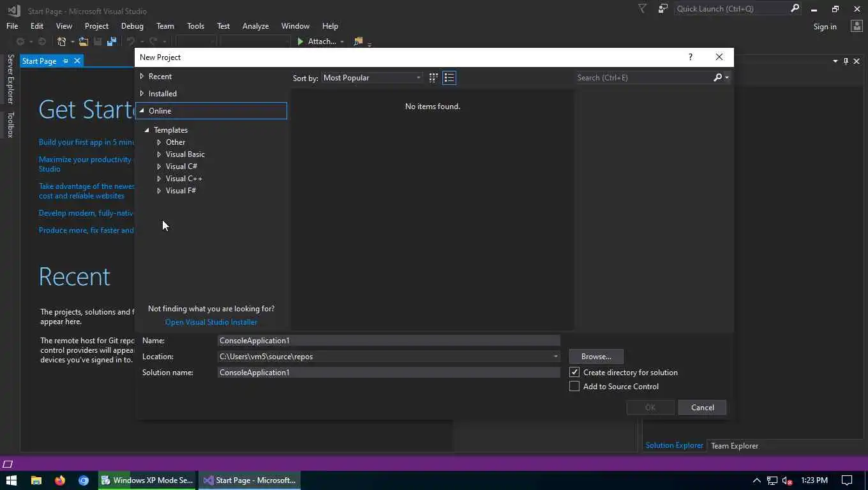Expand the Installed category
The image size is (868, 490).
point(142,94)
